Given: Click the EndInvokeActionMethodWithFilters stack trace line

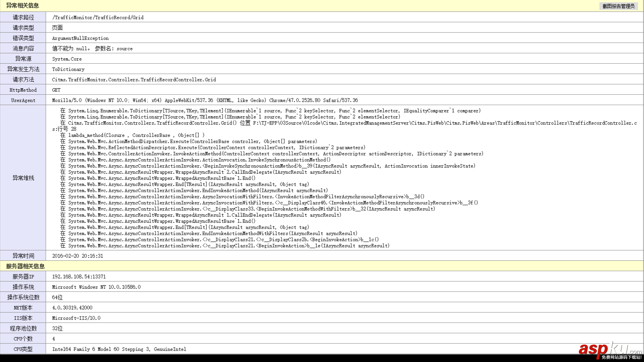Looking at the screenshot, I should coord(209,233).
